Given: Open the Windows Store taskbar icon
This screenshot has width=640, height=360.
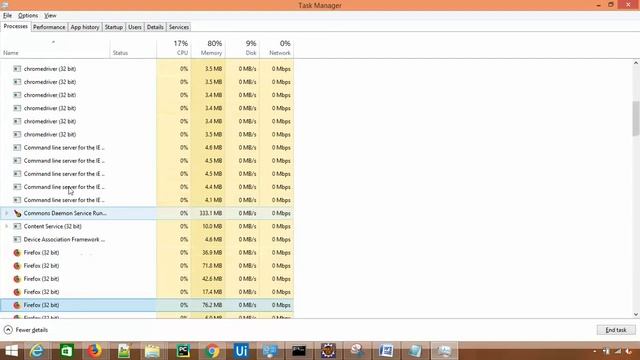Looking at the screenshot, I should [67, 351].
